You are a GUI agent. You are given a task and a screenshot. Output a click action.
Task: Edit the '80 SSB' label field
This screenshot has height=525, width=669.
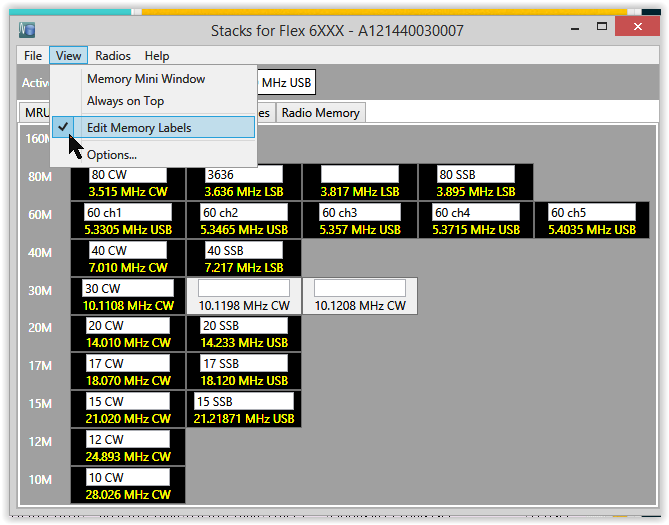click(x=476, y=175)
